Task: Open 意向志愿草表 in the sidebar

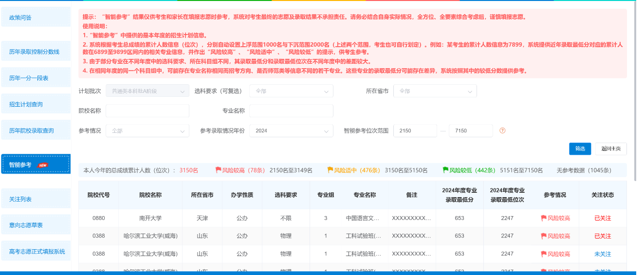Action: click(x=36, y=225)
